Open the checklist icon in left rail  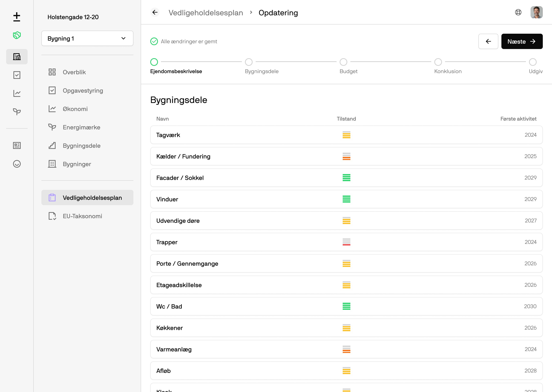pos(17,75)
